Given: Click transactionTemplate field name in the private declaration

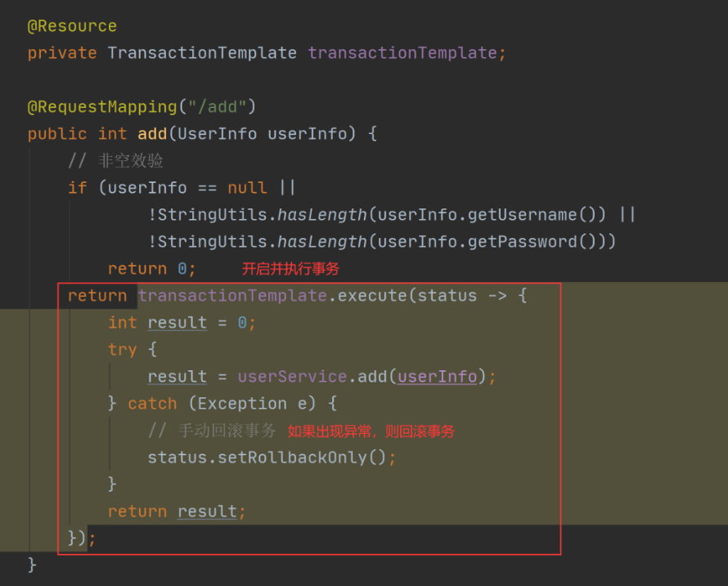Looking at the screenshot, I should pos(402,53).
